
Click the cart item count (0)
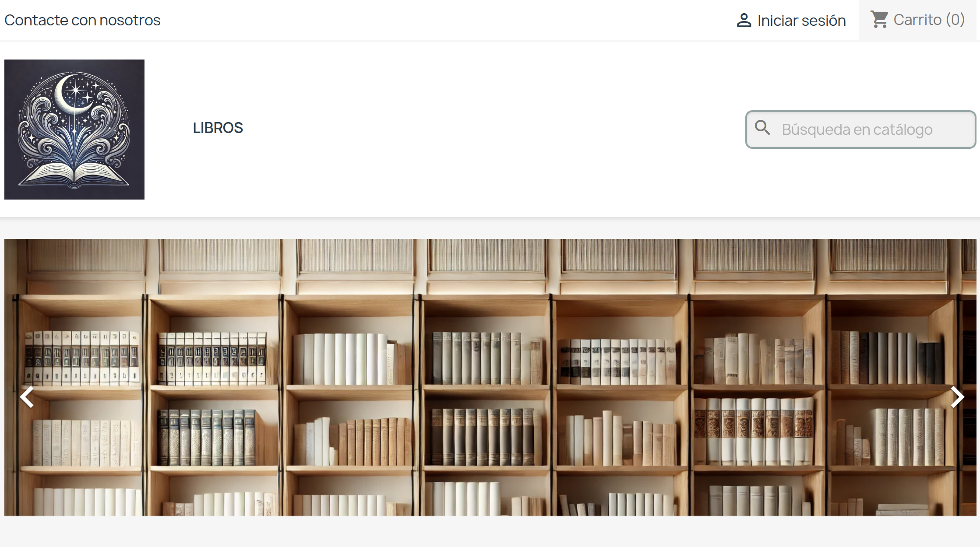pos(955,20)
